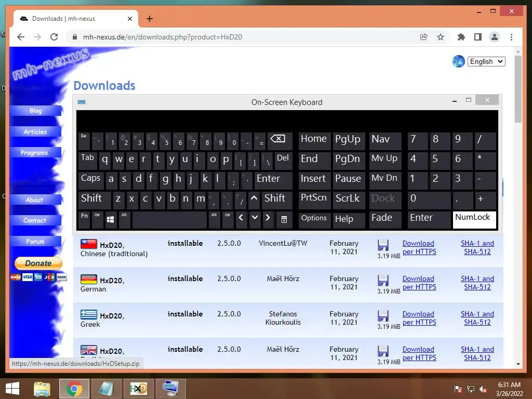Open the On-Screen Keyboard taskbar icon
The image size is (532, 399).
coord(170,389)
